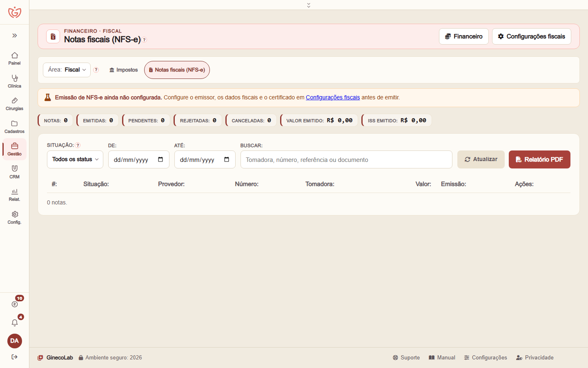Click the '0 notas.' count text
588x368 pixels.
(x=57, y=202)
